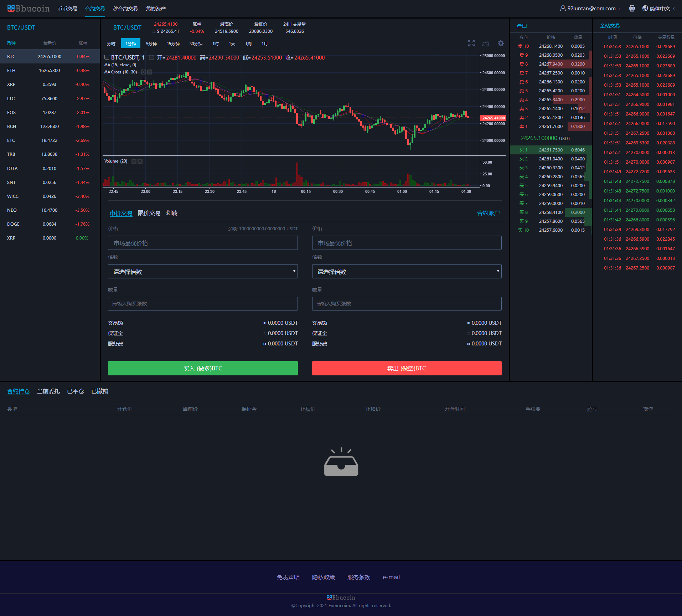Select the DOGE row in coin list
This screenshot has width=682, height=616.
tap(50, 224)
